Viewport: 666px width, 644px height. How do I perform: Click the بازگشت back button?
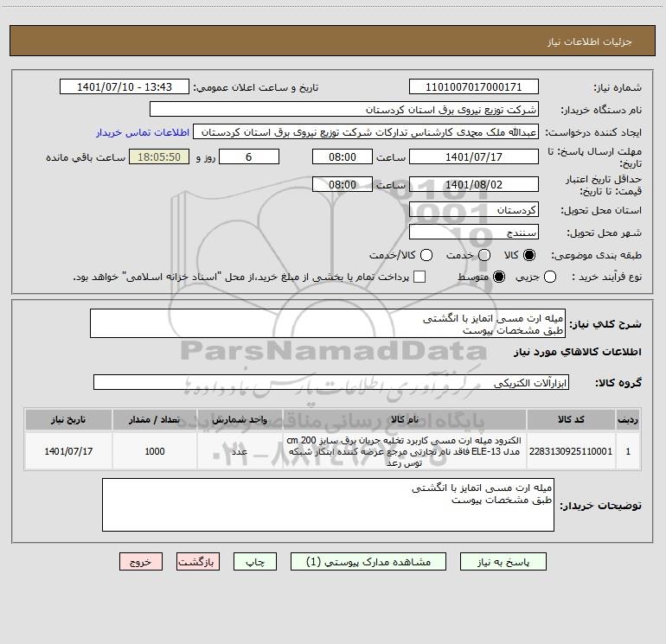point(198,562)
